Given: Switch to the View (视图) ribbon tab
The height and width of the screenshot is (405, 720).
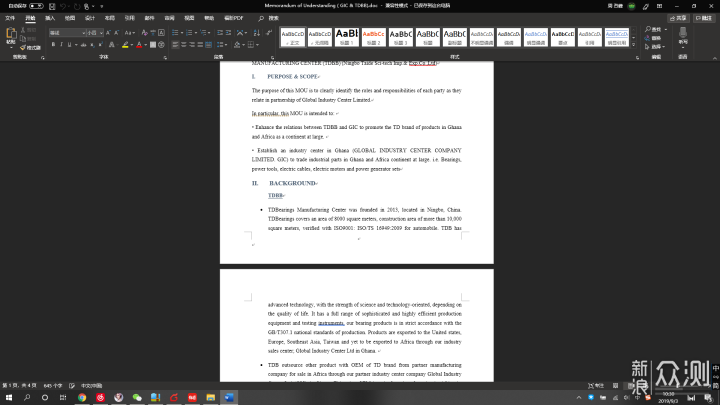Looking at the screenshot, I should pos(189,18).
